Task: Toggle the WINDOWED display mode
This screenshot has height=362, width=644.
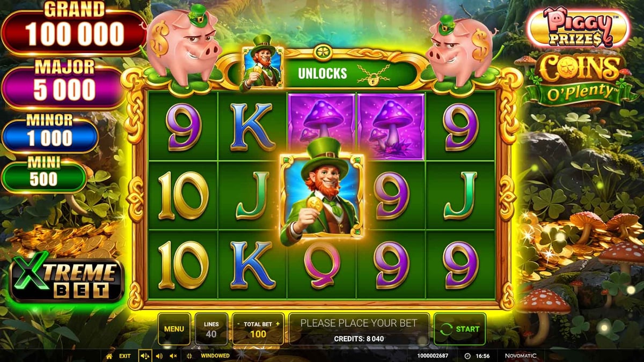Action: 215,356
